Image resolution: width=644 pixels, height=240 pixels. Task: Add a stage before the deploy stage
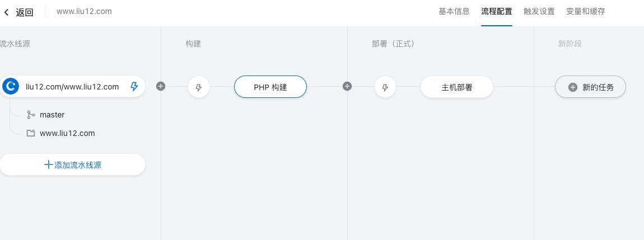pos(347,86)
